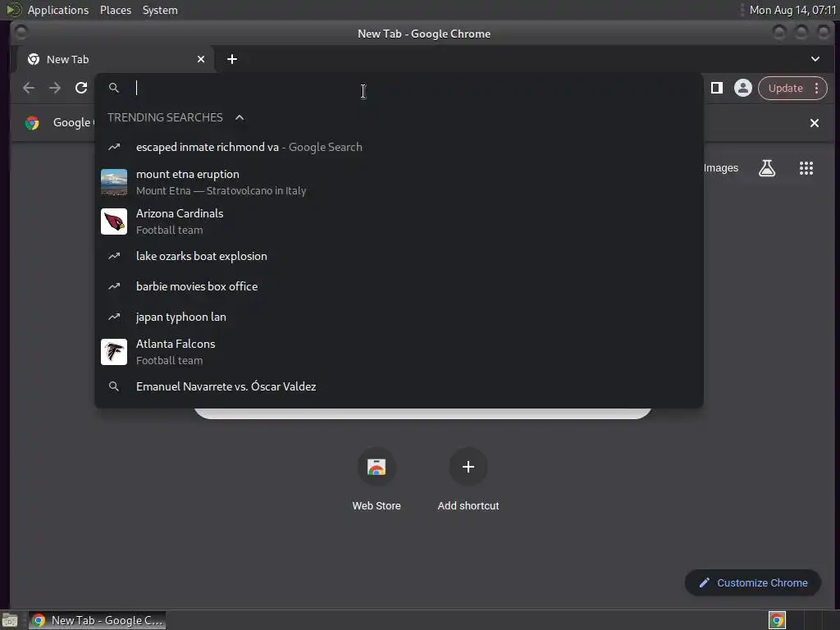Choose the Arizona Cardinals suggestion
Viewport: 840px width, 630px height.
tap(399, 221)
